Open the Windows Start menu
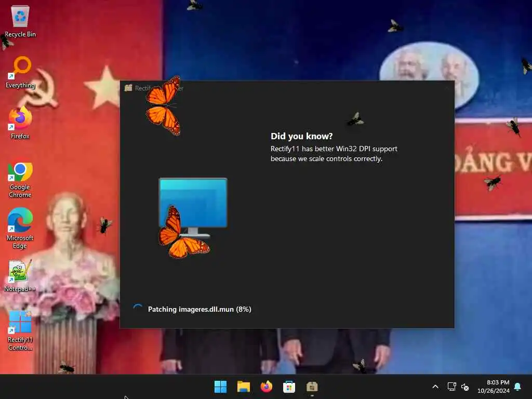 pos(220,387)
